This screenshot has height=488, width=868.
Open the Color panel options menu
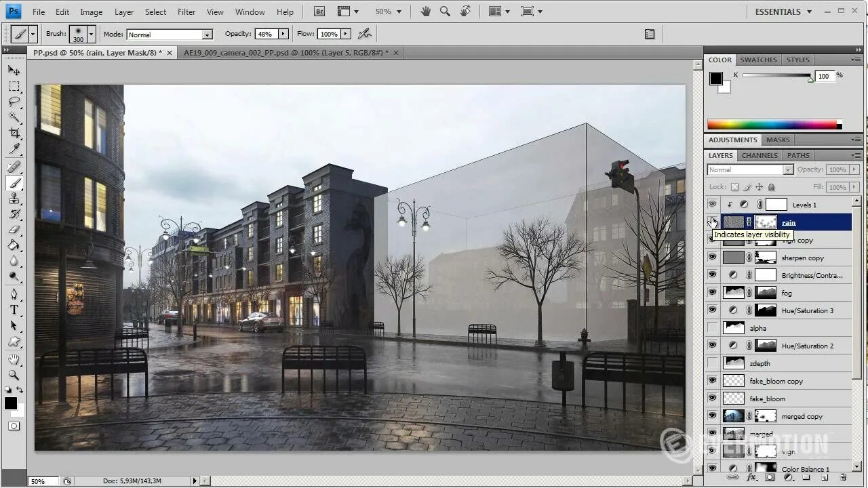[x=857, y=60]
